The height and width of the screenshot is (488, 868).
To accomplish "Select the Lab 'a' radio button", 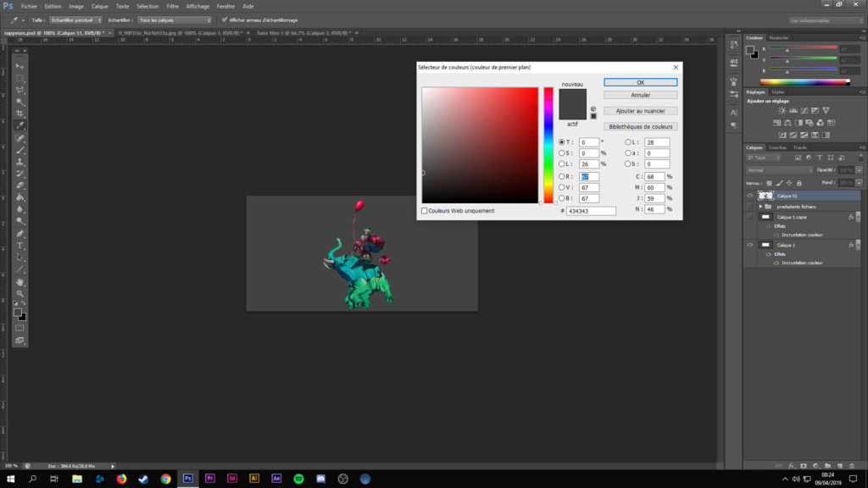I will pos(628,153).
